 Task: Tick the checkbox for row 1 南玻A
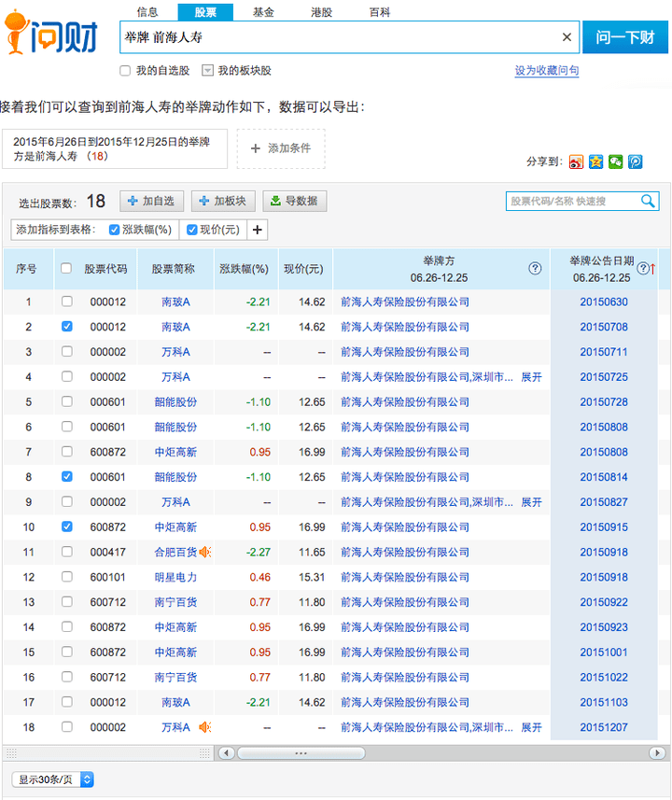(x=66, y=302)
